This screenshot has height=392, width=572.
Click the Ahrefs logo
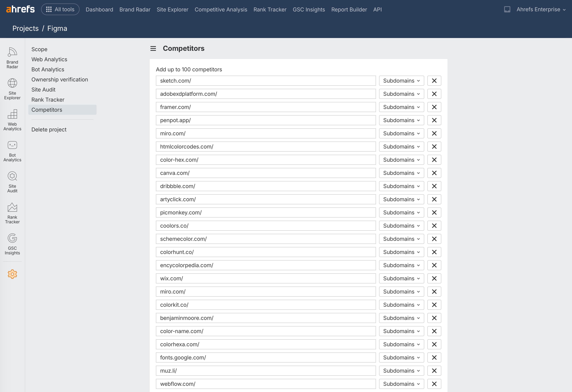tap(20, 9)
